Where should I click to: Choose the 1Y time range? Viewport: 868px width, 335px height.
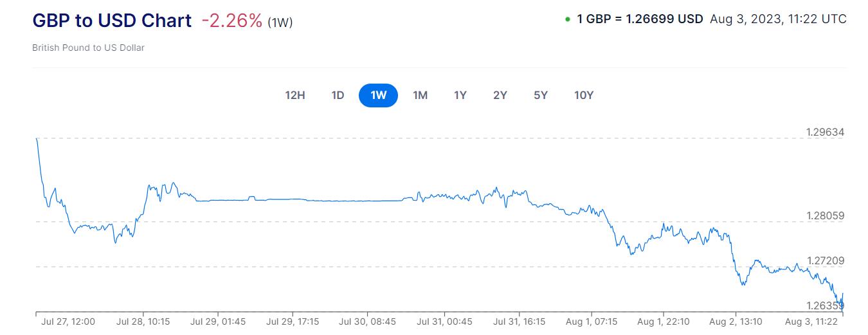pyautogui.click(x=460, y=95)
